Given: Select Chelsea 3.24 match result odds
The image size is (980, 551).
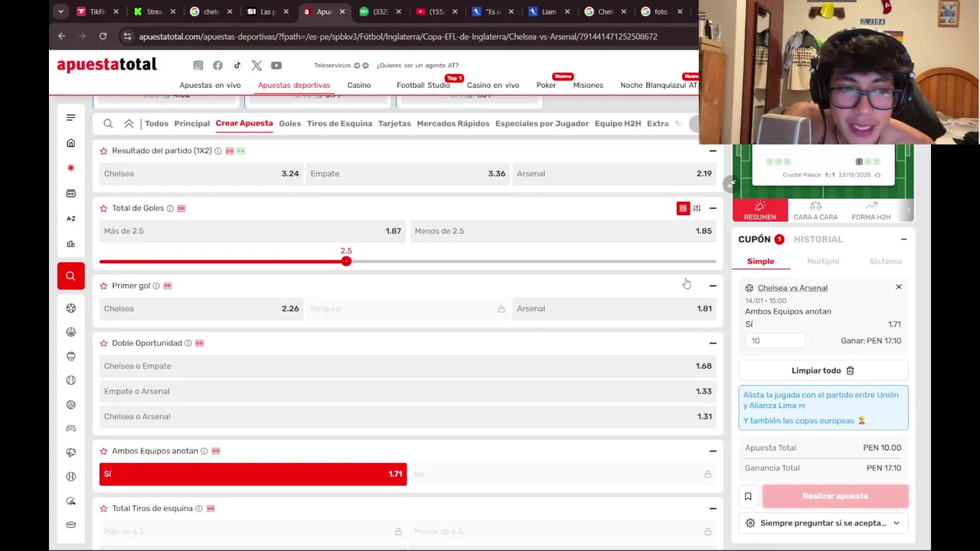Looking at the screenshot, I should click(201, 174).
